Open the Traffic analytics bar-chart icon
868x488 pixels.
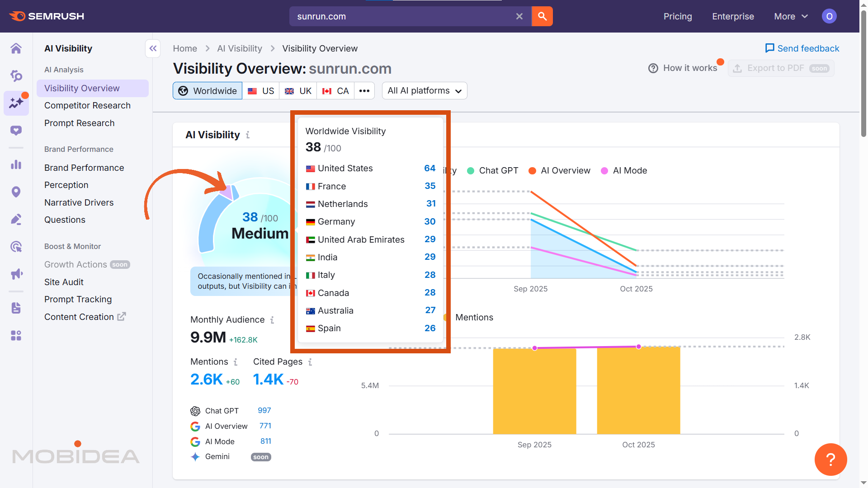16,164
